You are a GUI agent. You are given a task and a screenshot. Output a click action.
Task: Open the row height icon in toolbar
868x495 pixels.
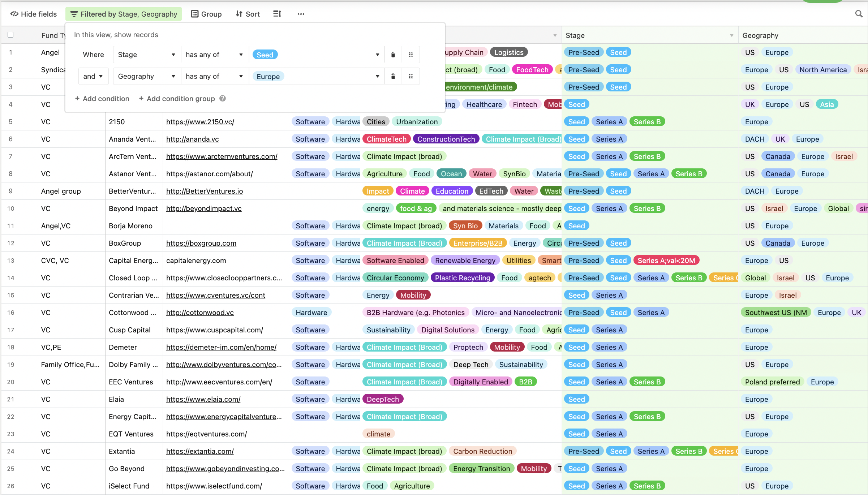pyautogui.click(x=277, y=14)
